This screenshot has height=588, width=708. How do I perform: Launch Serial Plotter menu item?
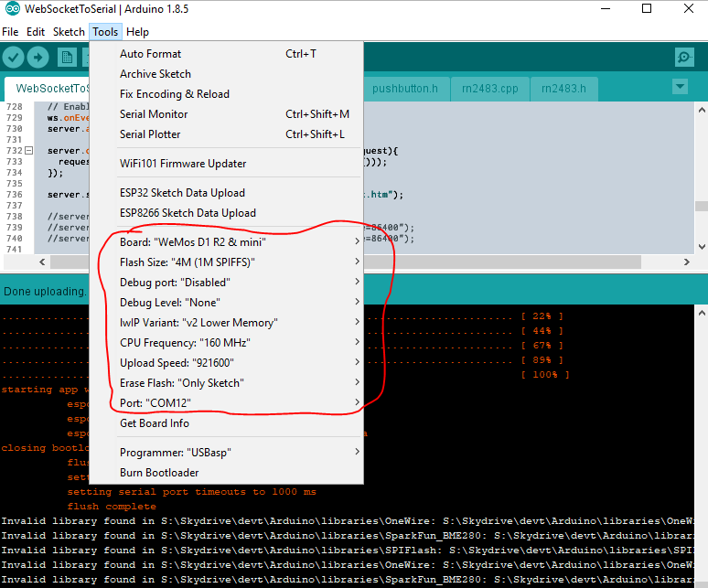point(226,134)
